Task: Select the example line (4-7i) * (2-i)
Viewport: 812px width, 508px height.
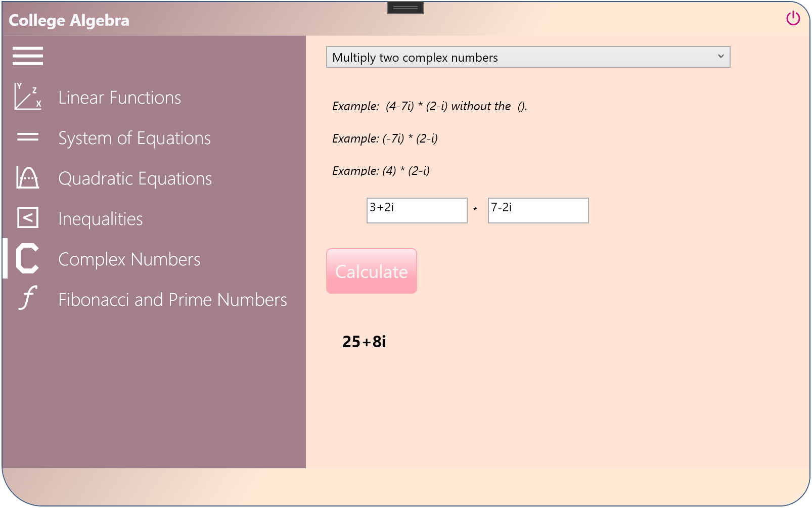Action: click(429, 106)
